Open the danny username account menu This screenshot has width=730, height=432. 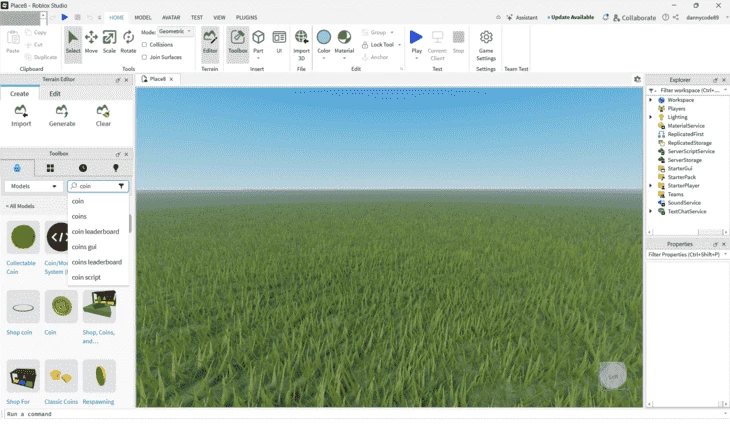(x=702, y=18)
